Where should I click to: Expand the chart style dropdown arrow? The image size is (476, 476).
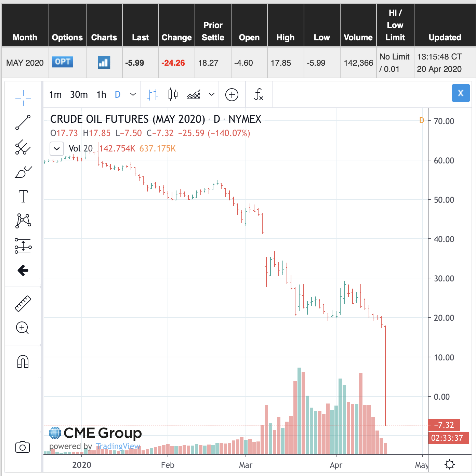click(x=212, y=94)
